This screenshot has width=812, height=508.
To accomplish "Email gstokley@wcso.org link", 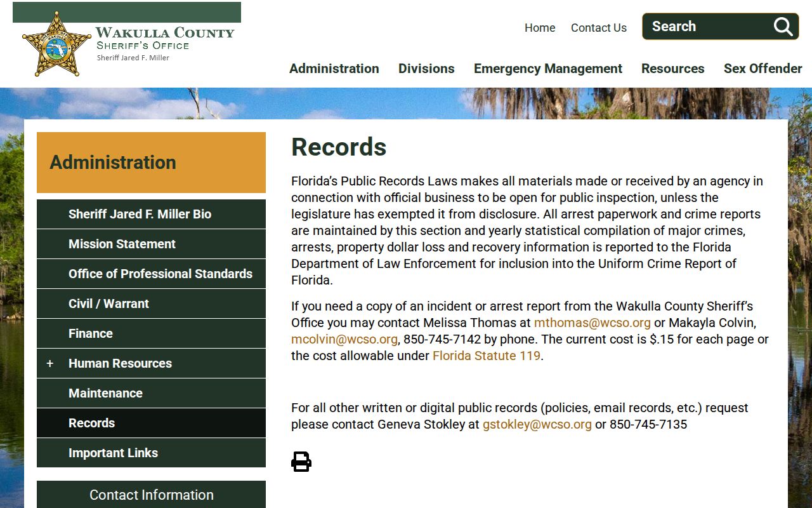I will tap(537, 424).
